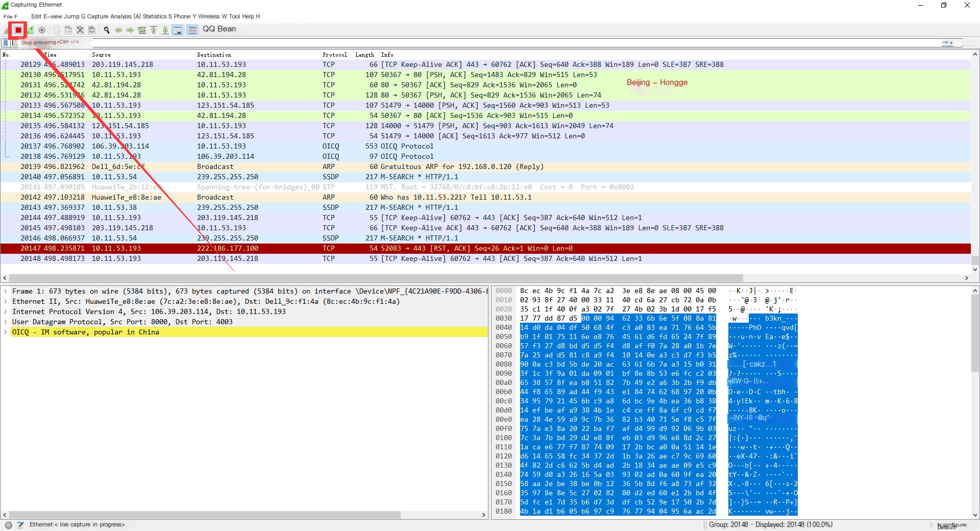The height and width of the screenshot is (531, 980).
Task: Sort by the Source column header
Action: [x=143, y=55]
